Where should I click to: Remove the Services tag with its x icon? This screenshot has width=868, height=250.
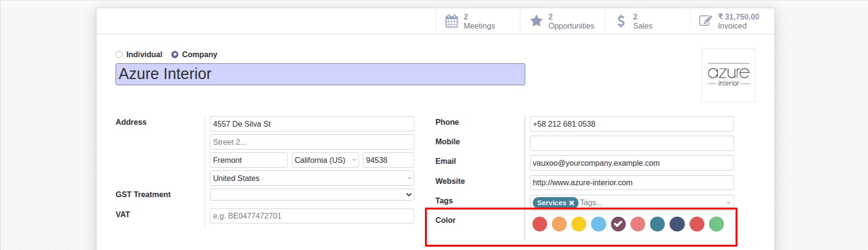572,203
